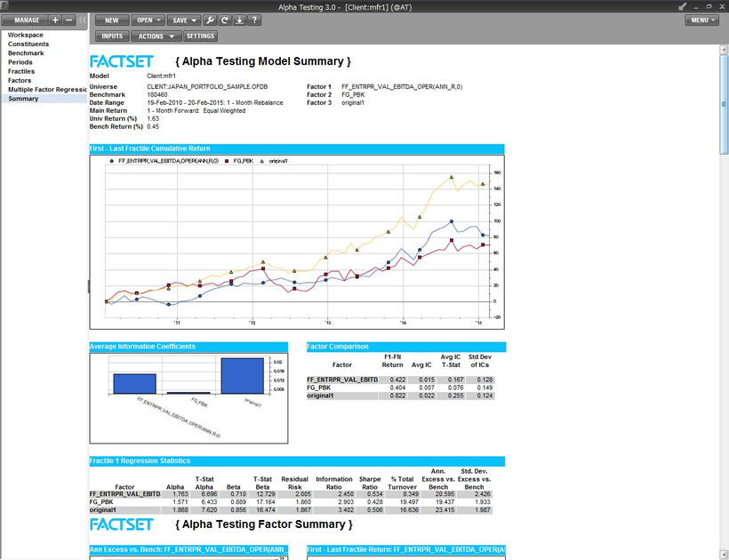Click the MANAGE button
The height and width of the screenshot is (560, 729).
[x=27, y=20]
